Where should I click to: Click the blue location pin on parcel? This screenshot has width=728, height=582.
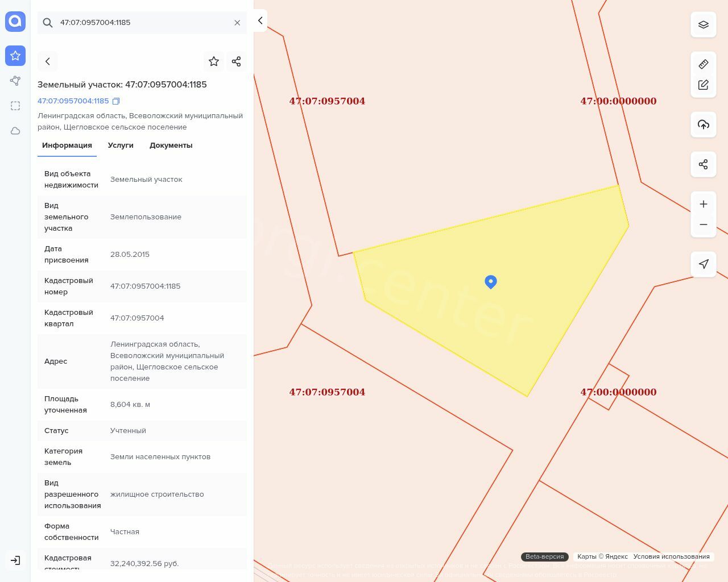click(x=491, y=281)
